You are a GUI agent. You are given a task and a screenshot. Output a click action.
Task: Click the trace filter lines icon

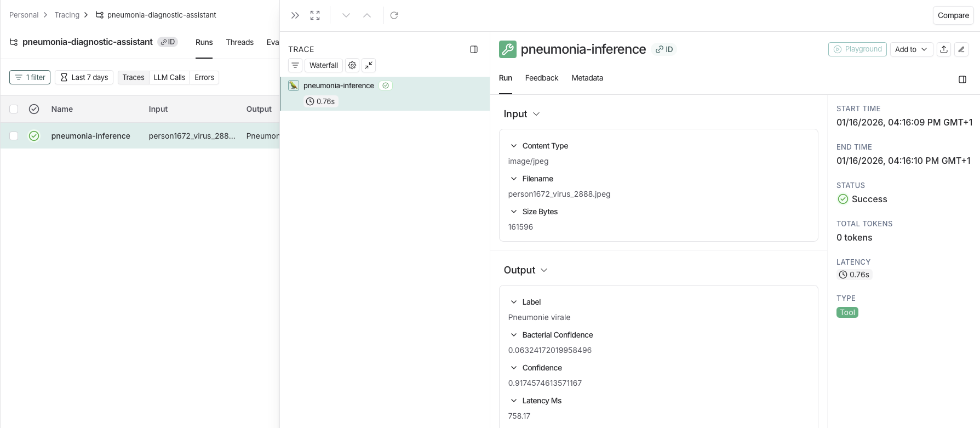click(295, 65)
